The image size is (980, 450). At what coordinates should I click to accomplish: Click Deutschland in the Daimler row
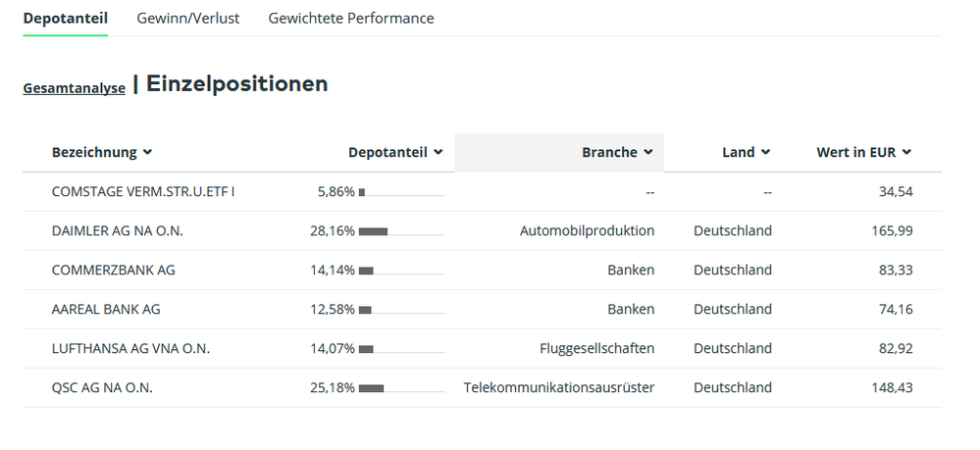[x=733, y=231]
